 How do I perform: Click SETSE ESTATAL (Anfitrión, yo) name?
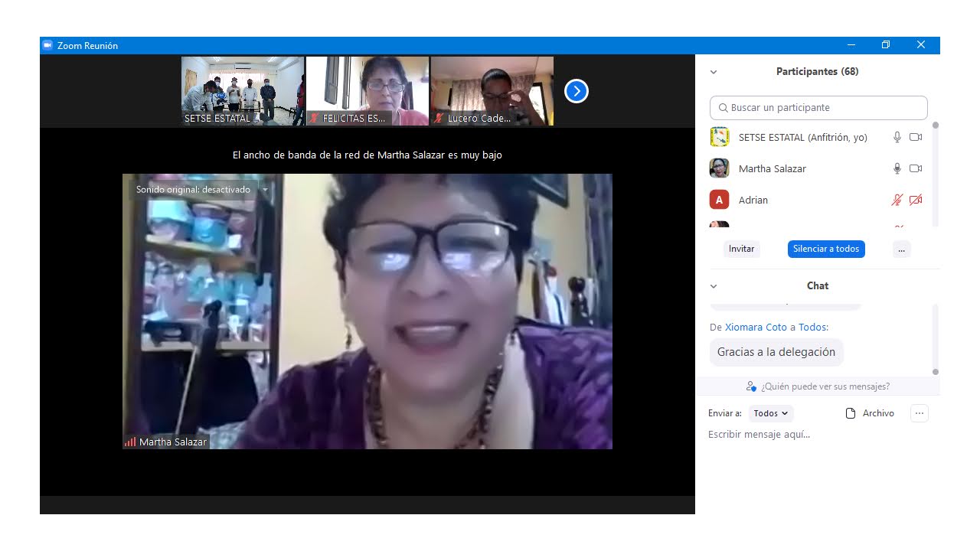[x=802, y=138]
